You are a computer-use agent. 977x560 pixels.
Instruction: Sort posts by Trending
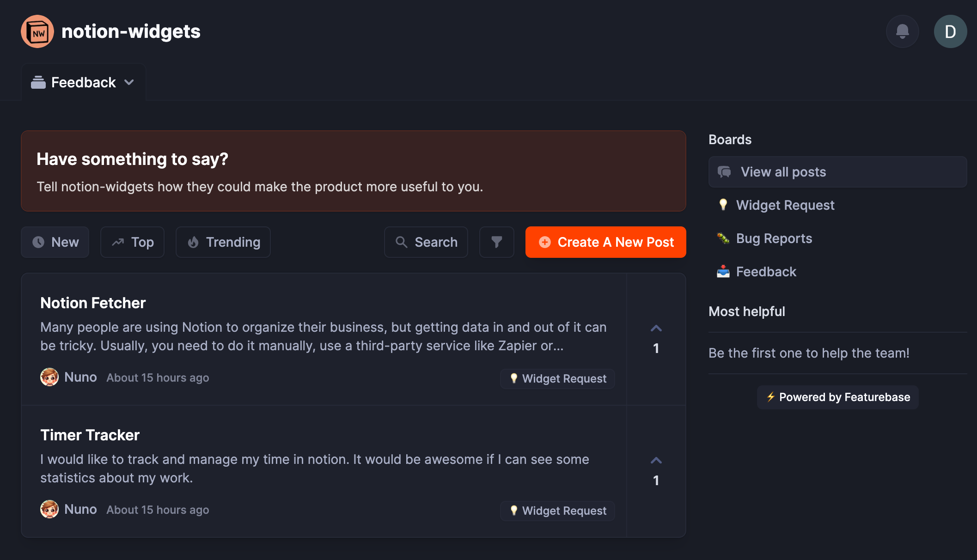point(223,242)
